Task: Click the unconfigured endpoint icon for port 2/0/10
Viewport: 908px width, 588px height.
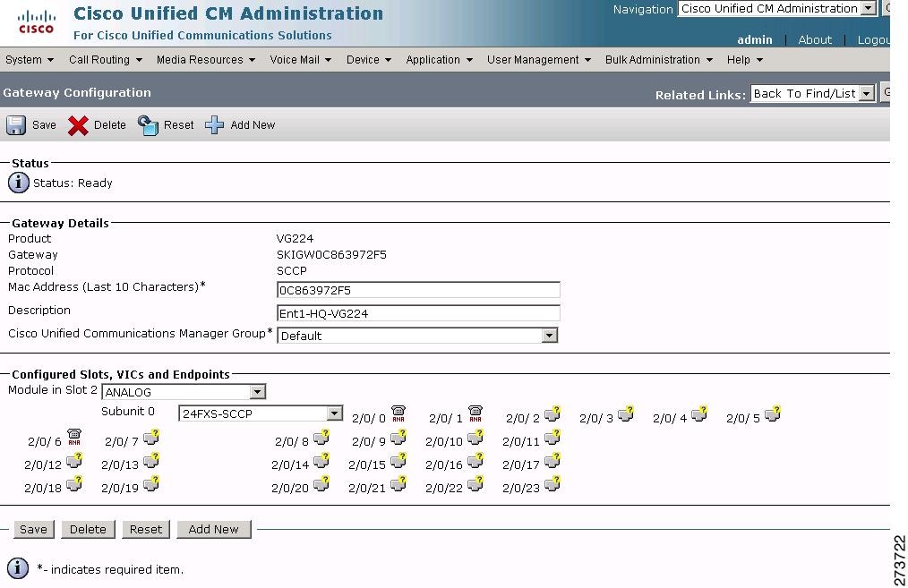Action: tap(475, 437)
